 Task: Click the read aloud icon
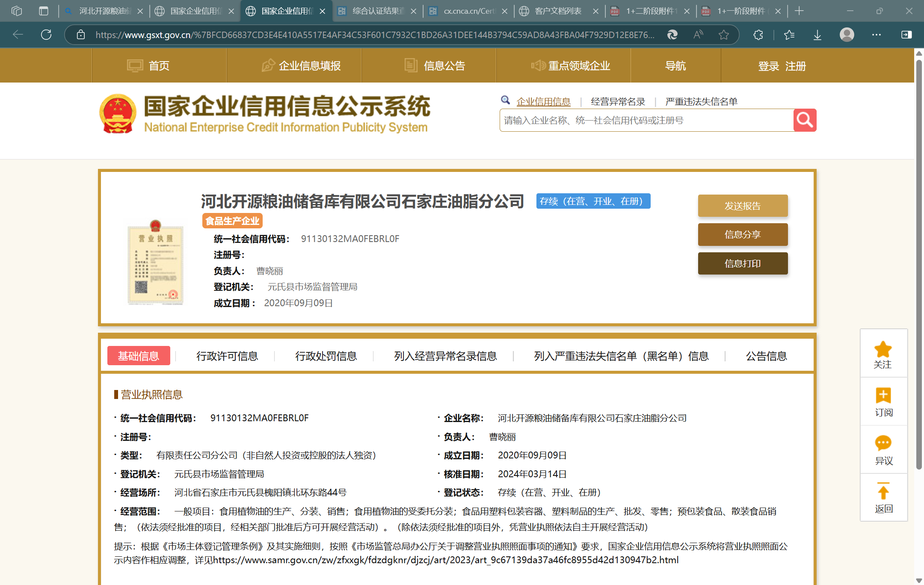click(x=698, y=35)
